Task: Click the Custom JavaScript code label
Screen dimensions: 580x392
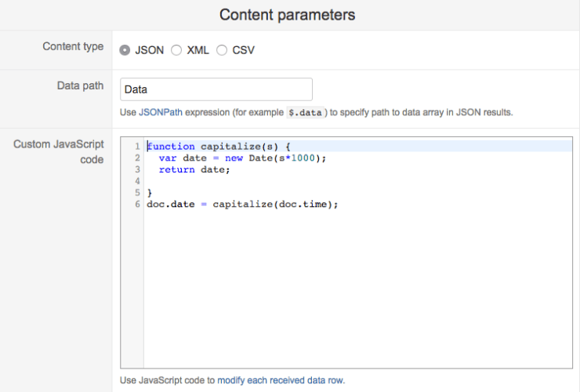Action: (x=59, y=152)
